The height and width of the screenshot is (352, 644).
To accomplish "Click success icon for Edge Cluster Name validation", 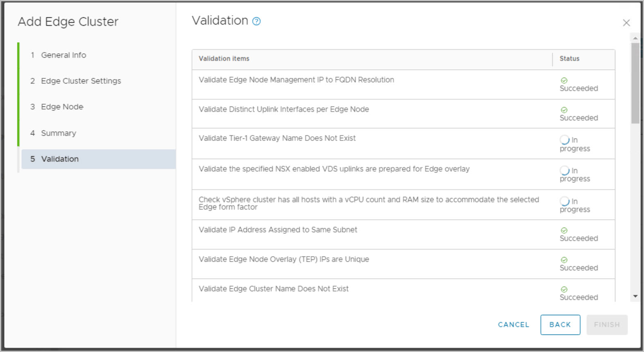I will [564, 290].
